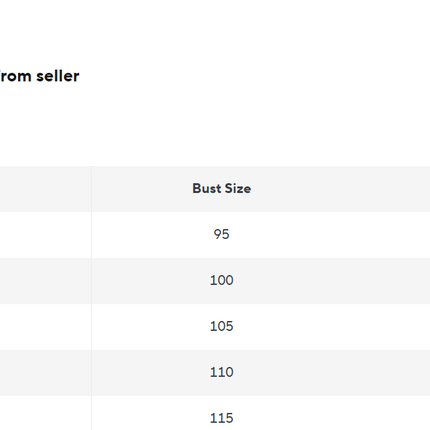This screenshot has height=430, width=430.
Task: Click the gray row space right of 110
Action: (332, 373)
